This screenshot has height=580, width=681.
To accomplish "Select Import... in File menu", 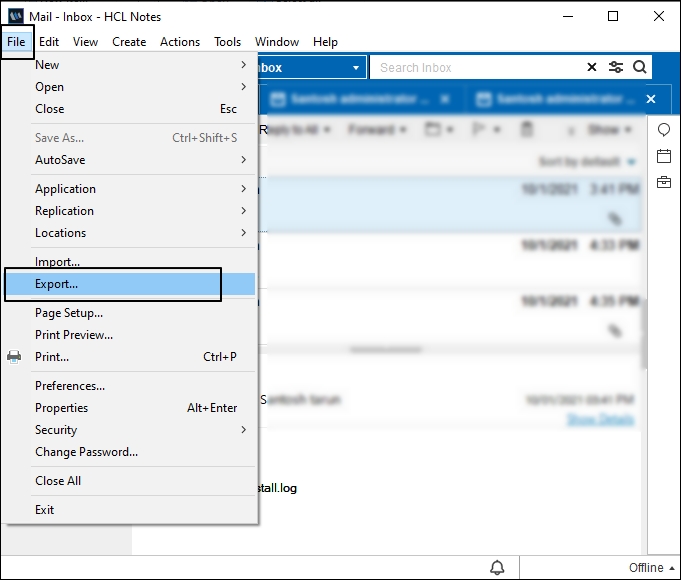I will coord(143,262).
